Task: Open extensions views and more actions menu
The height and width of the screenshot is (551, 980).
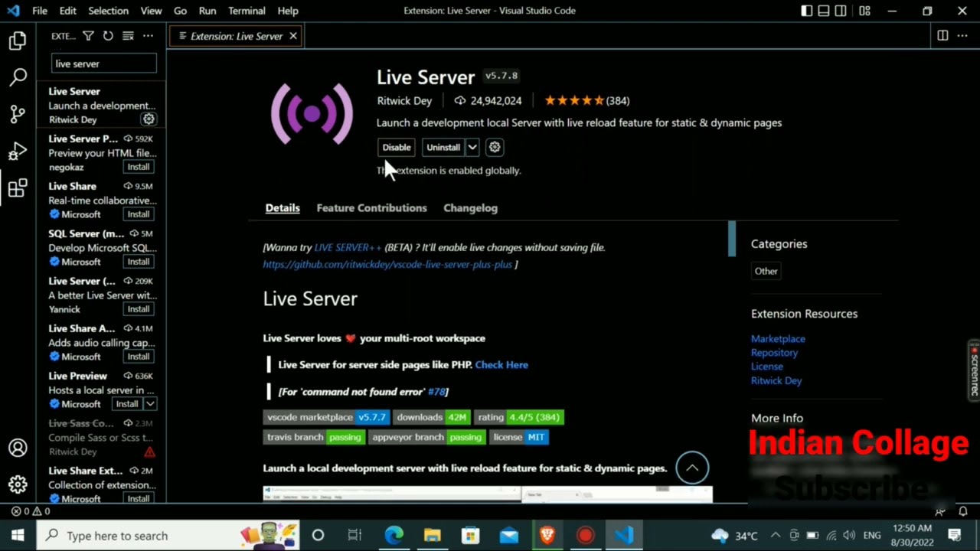Action: click(x=148, y=36)
